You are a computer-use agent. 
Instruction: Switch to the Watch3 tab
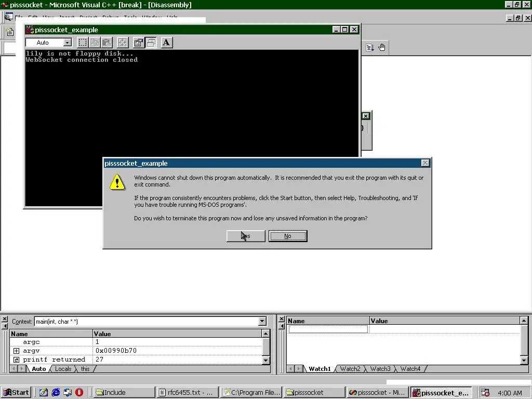[x=380, y=369]
